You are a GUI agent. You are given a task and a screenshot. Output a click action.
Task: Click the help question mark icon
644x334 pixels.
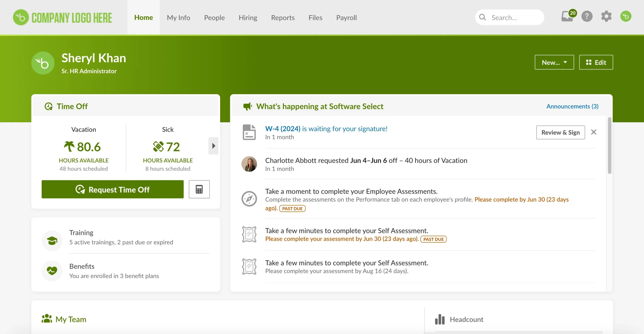(x=587, y=16)
